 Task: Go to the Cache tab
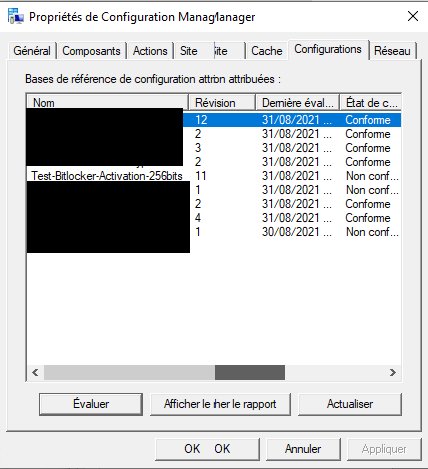(x=267, y=51)
